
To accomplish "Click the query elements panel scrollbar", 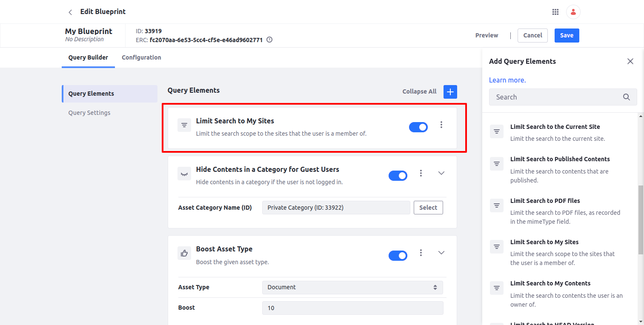I will (641, 220).
